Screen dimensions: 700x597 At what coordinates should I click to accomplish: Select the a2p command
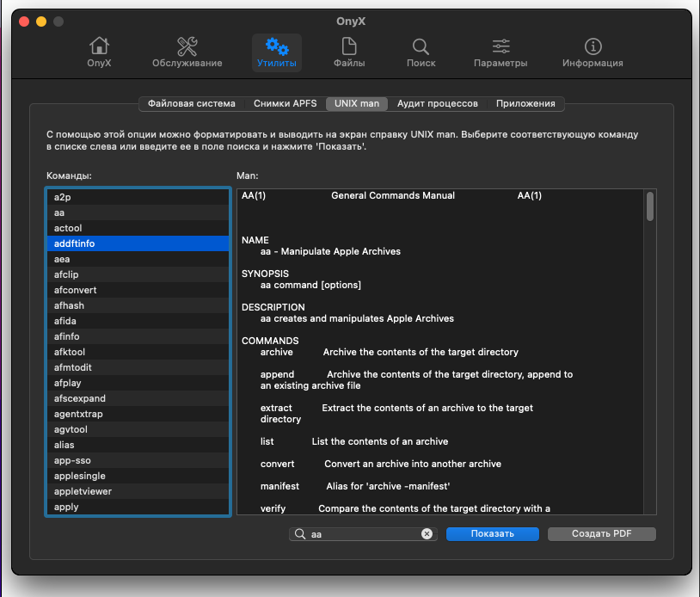138,197
